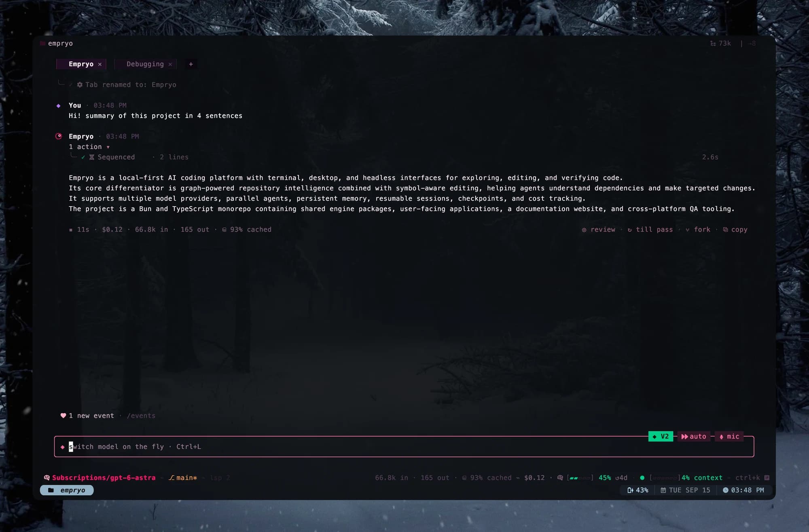This screenshot has width=809, height=532.
Task: Click the gear icon on Tab renamed
Action: click(80, 85)
